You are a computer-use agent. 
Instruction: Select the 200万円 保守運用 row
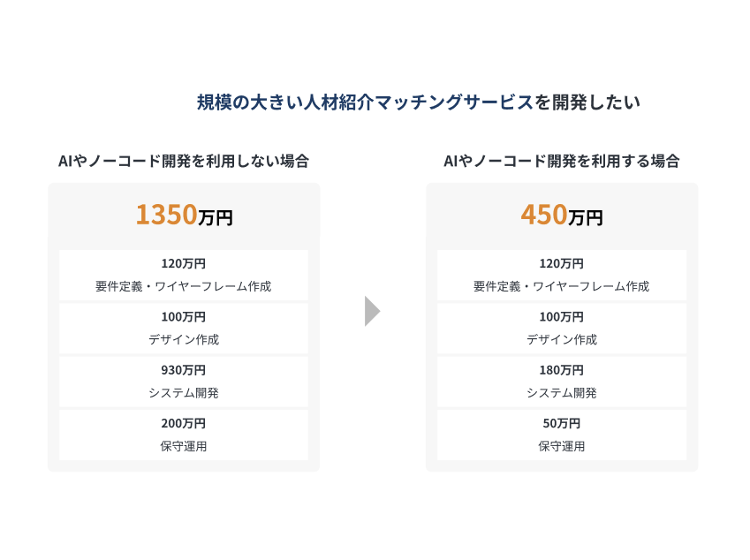pos(184,434)
